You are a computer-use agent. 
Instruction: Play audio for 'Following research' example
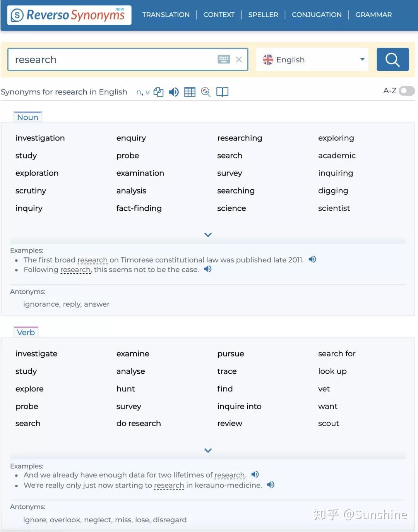tap(208, 269)
